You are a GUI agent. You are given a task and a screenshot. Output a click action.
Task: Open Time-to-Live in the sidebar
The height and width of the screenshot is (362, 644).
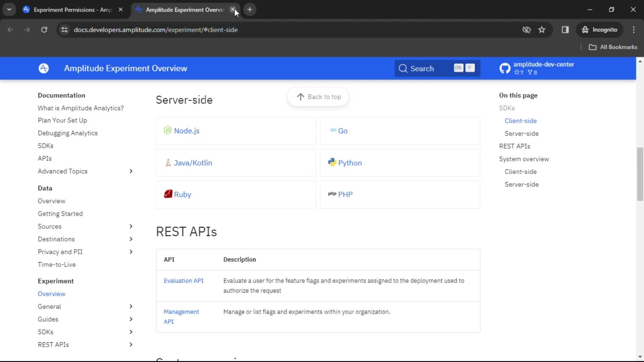57,264
